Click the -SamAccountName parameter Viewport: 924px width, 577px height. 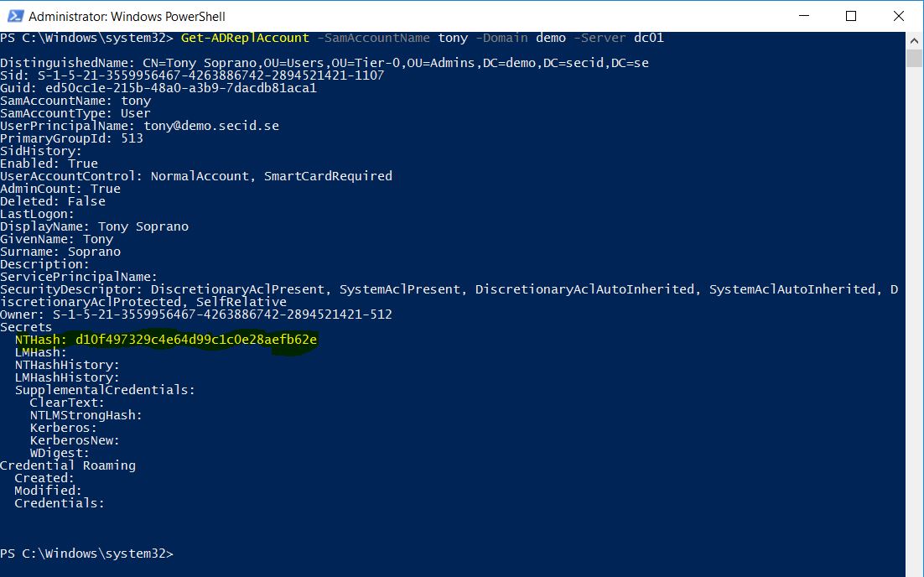(x=374, y=38)
